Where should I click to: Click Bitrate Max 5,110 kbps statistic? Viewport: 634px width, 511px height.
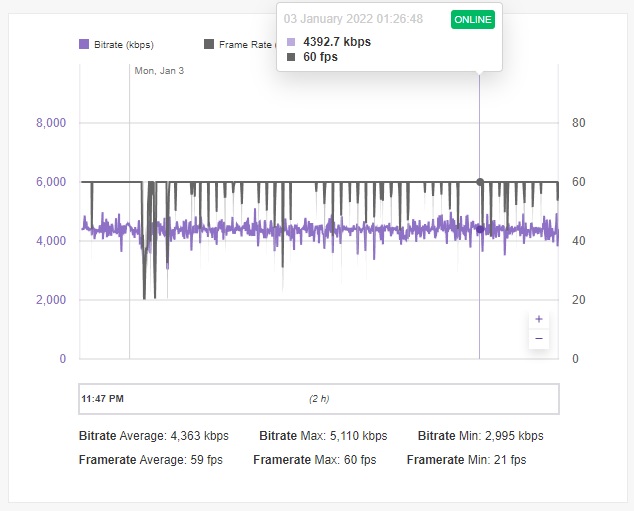pos(323,435)
